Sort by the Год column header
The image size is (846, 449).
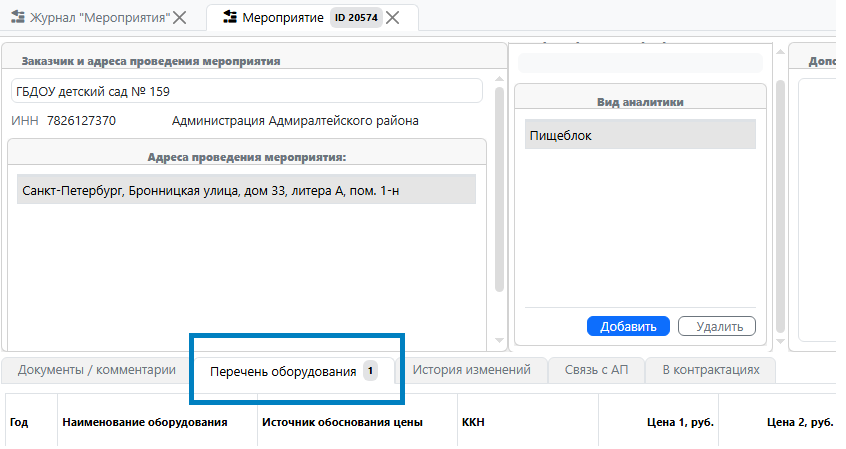click(19, 422)
